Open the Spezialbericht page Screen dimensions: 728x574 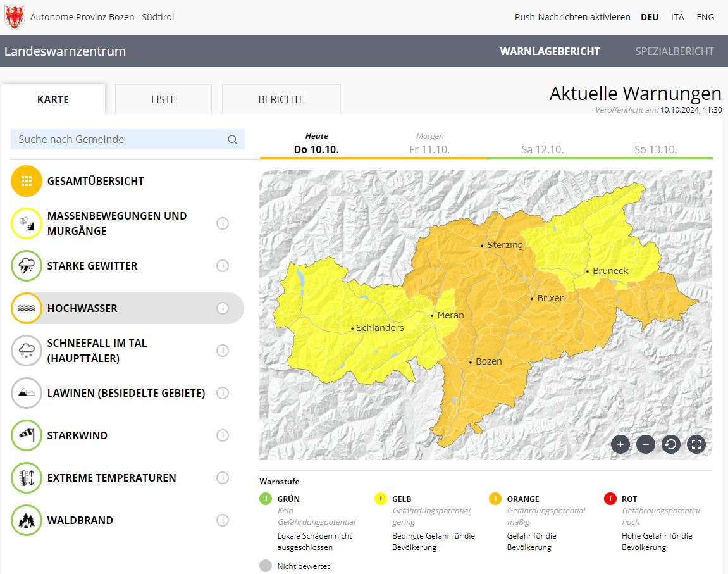(x=674, y=51)
